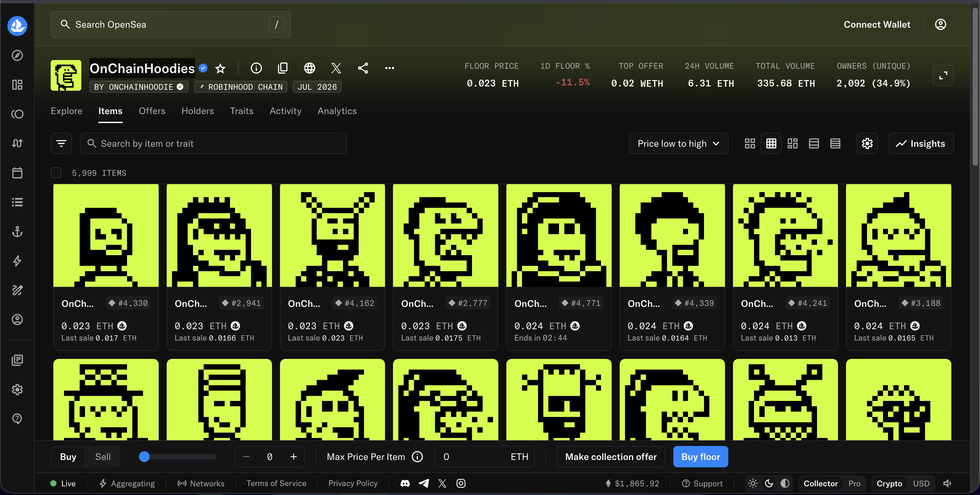Open the calendar icon in the sidebar
Viewport: 980px width, 495px height.
point(17,173)
